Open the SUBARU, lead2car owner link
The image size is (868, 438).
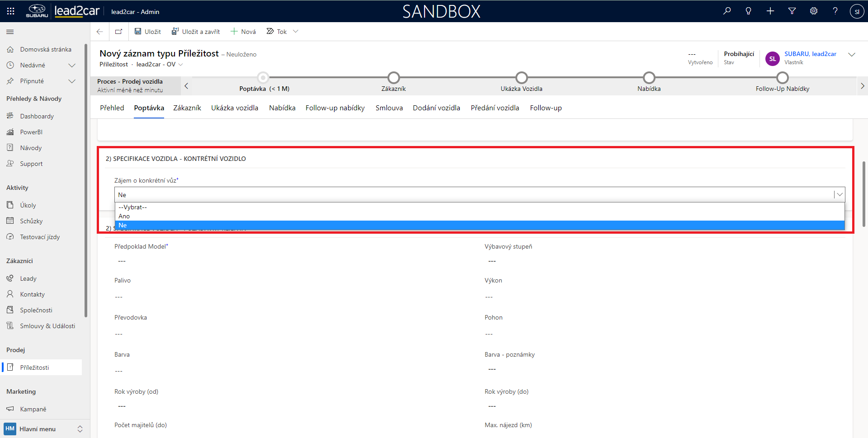tap(810, 54)
